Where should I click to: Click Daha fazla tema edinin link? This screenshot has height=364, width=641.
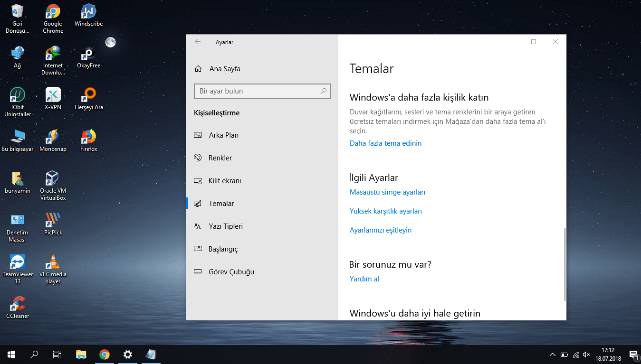[x=385, y=143]
